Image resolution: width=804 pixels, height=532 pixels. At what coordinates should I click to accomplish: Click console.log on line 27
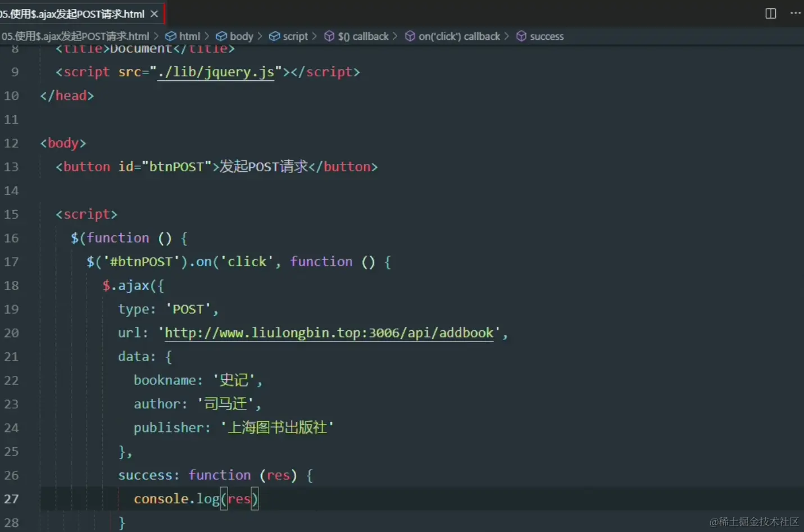tap(176, 499)
